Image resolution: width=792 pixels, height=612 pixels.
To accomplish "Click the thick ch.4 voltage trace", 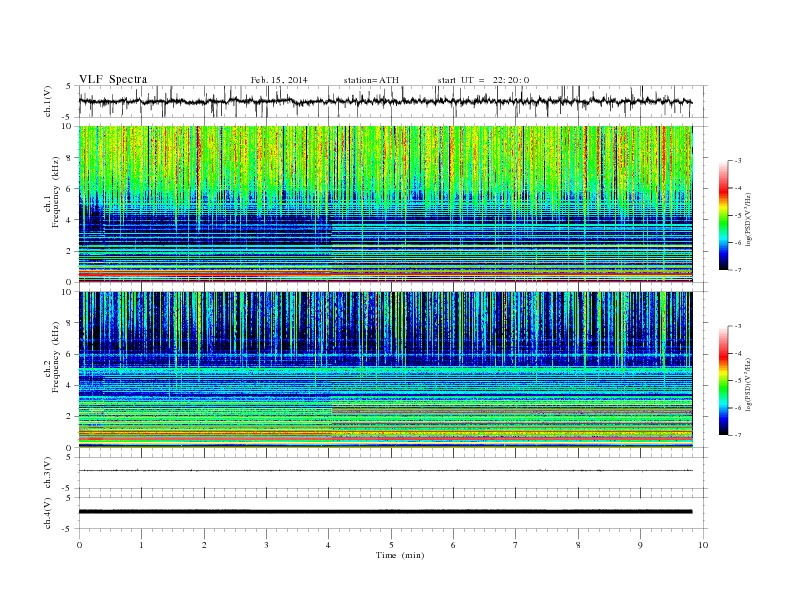I will point(385,512).
